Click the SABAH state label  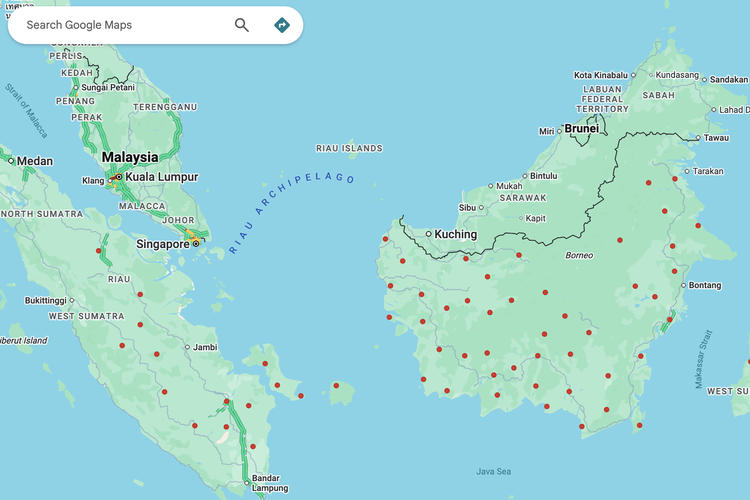tap(659, 95)
